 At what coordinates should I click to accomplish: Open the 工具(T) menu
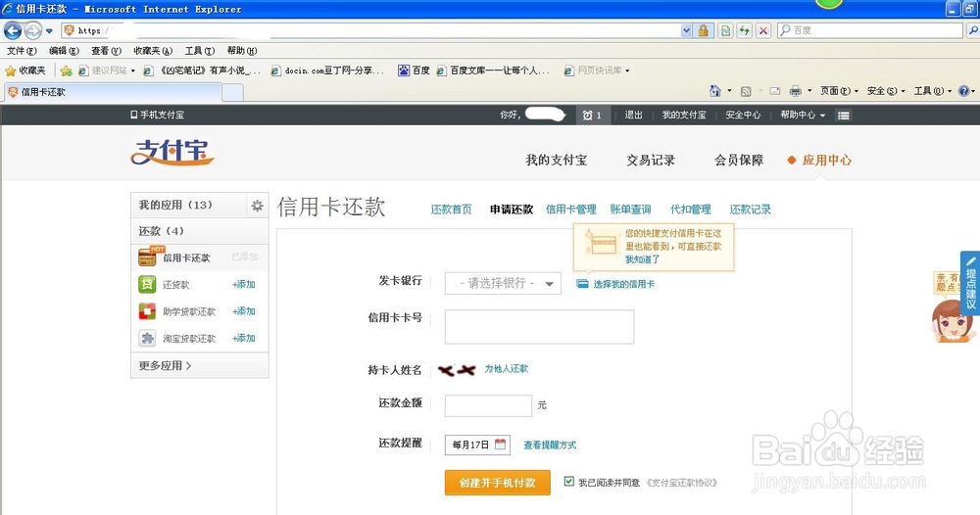199,51
